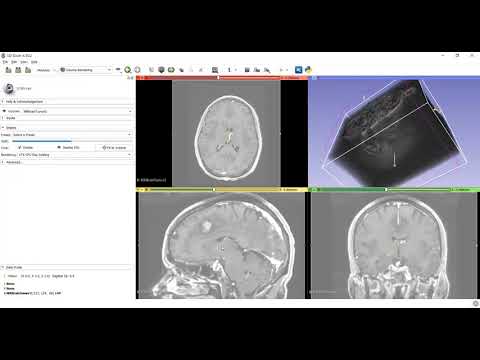Click the red slice offset value field
The width and height of the screenshot is (480, 360).
[294, 78]
